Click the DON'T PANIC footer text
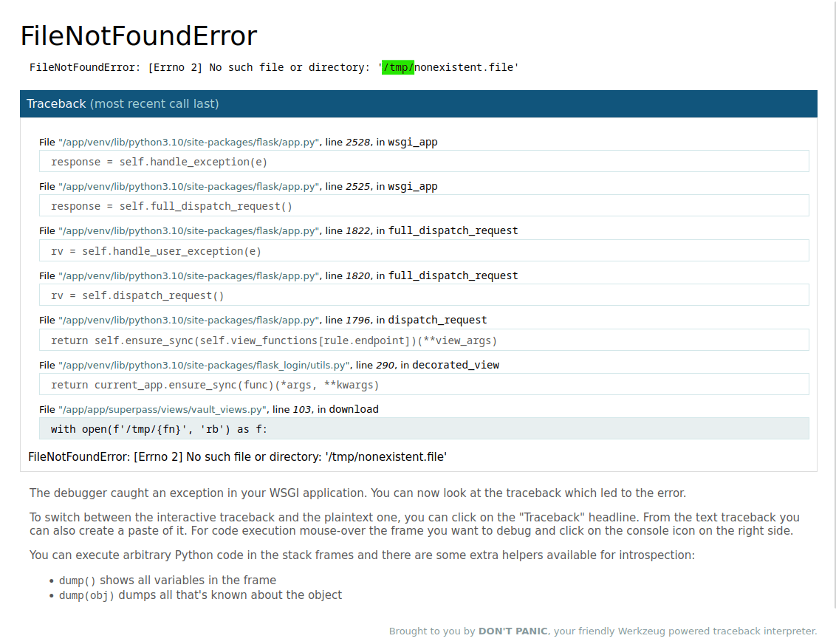Viewport: 836px width, 644px height. (513, 631)
